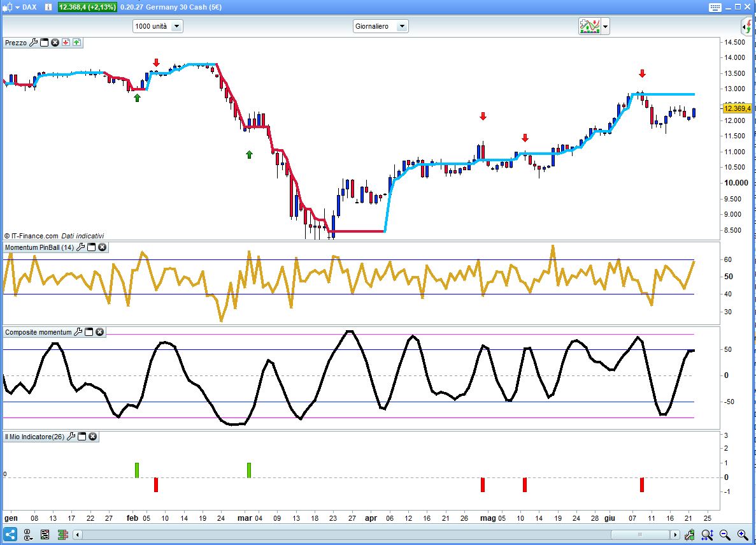Expand the arrow next to indicators icon

(x=605, y=26)
